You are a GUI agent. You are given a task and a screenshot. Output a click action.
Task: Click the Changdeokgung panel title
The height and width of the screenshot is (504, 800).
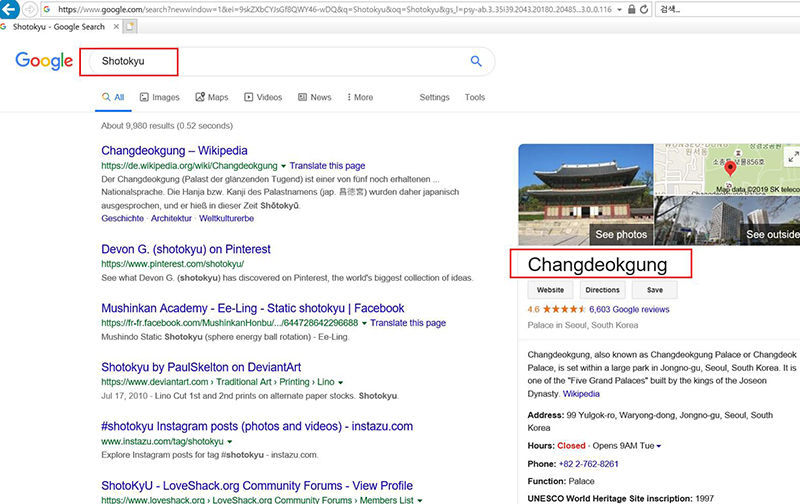pyautogui.click(x=597, y=264)
